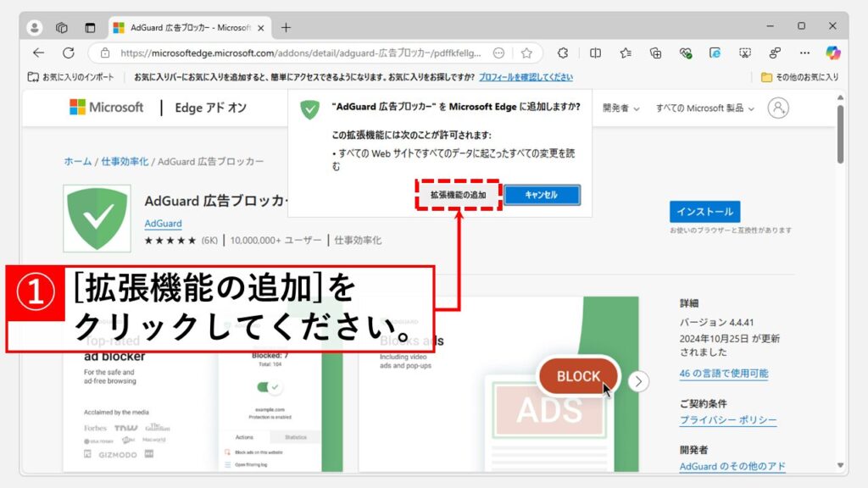Go back with the back arrow
This screenshot has height=488, width=868.
pyautogui.click(x=38, y=53)
